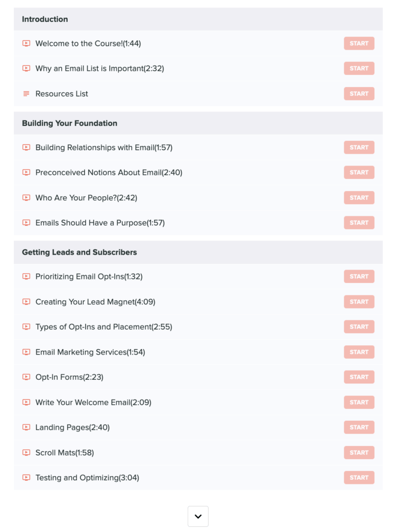
Task: Open the Types of Opt-Ins and Placement lesson title
Action: coord(104,327)
